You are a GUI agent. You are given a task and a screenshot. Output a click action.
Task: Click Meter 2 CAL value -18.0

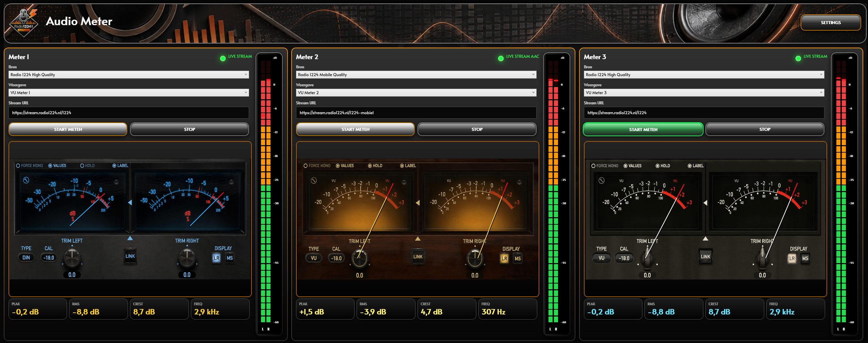pyautogui.click(x=337, y=258)
